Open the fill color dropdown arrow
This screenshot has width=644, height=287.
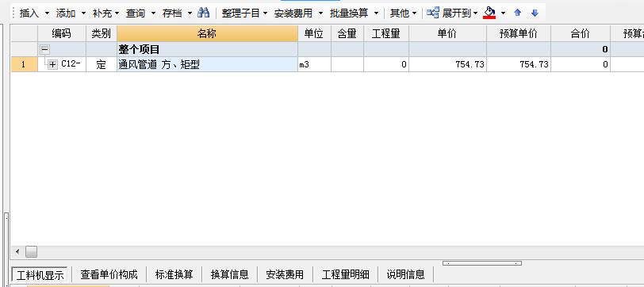(x=503, y=13)
